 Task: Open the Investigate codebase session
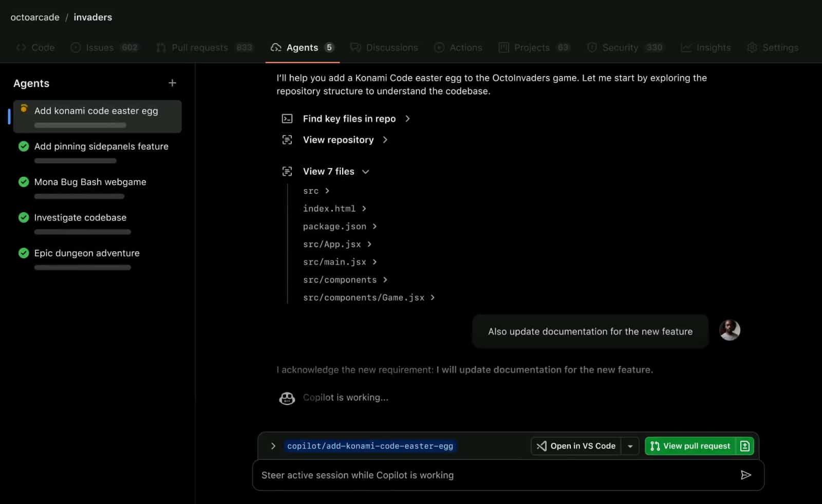(97, 223)
